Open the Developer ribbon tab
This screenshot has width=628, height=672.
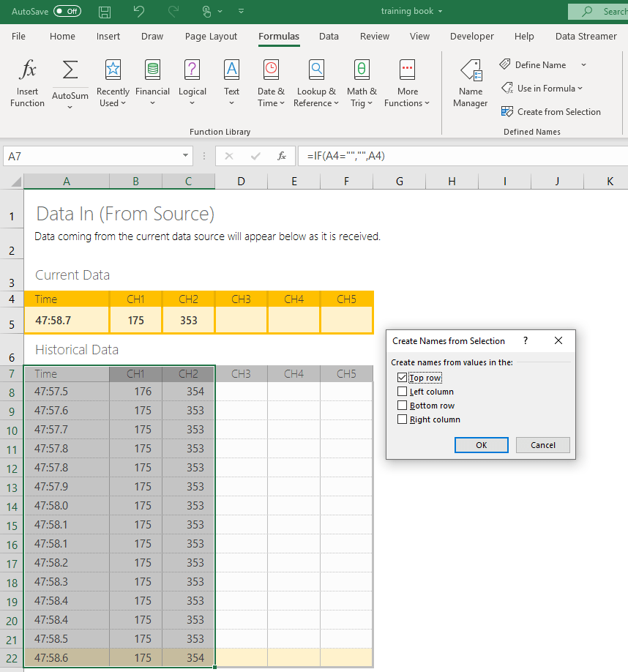click(x=471, y=36)
